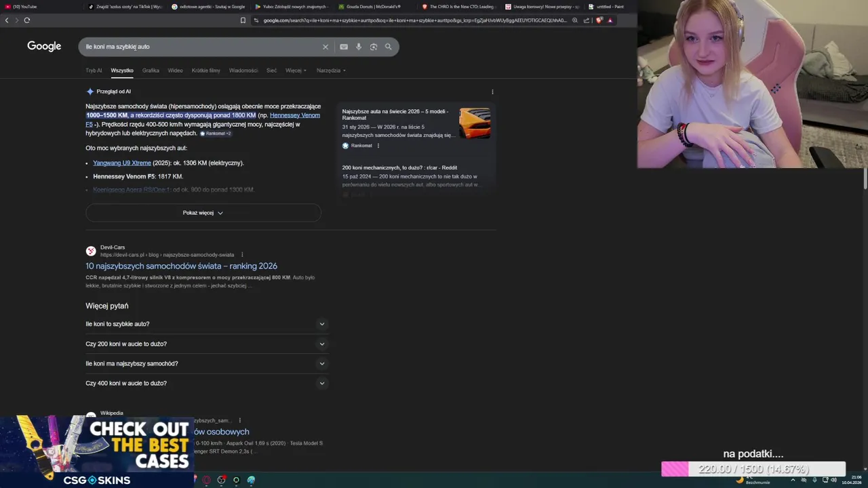This screenshot has height=488, width=868.
Task: Open the zoom magnifier icon in address bar
Action: click(x=575, y=20)
